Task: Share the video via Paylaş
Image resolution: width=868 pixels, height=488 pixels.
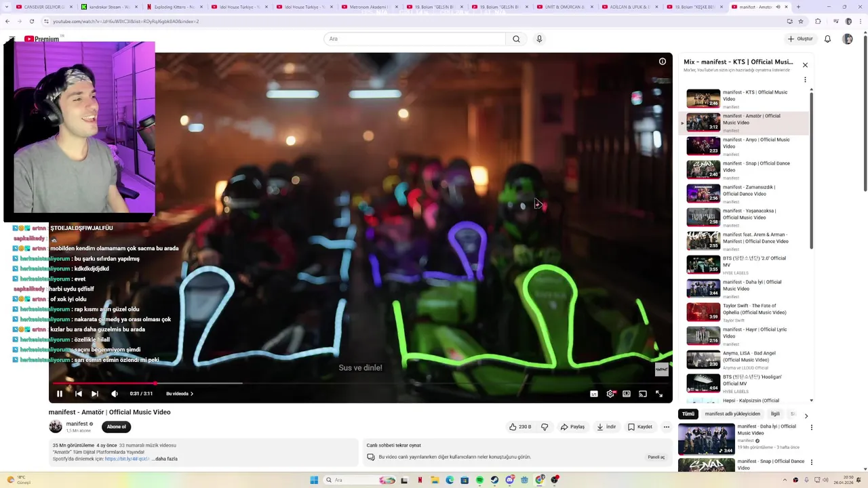Action: pos(572,427)
